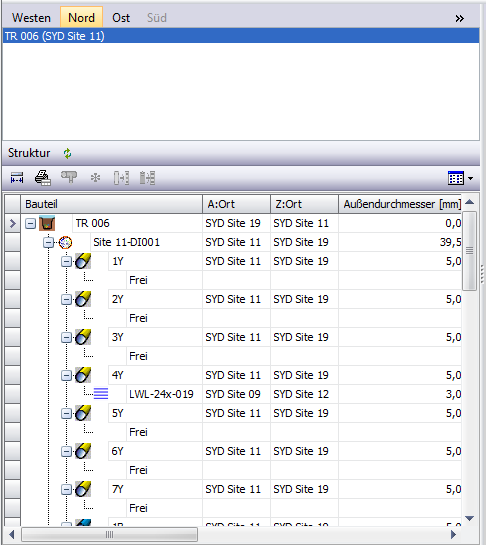Click the dimension view icon in the toolbar
This screenshot has height=545, width=486.
[x=17, y=178]
